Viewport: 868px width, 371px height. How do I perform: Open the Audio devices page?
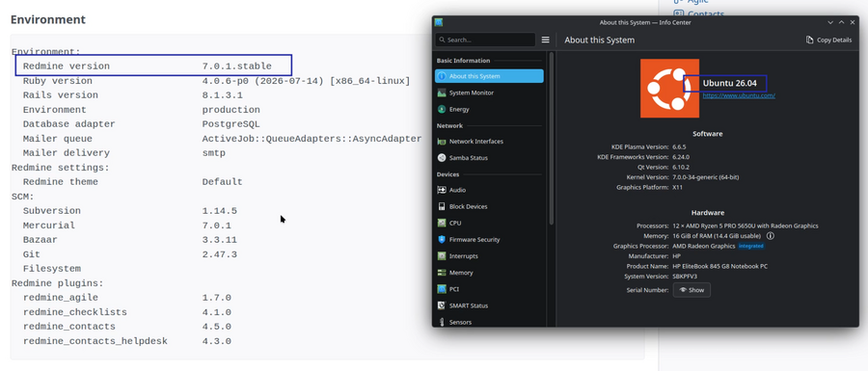click(489, 190)
